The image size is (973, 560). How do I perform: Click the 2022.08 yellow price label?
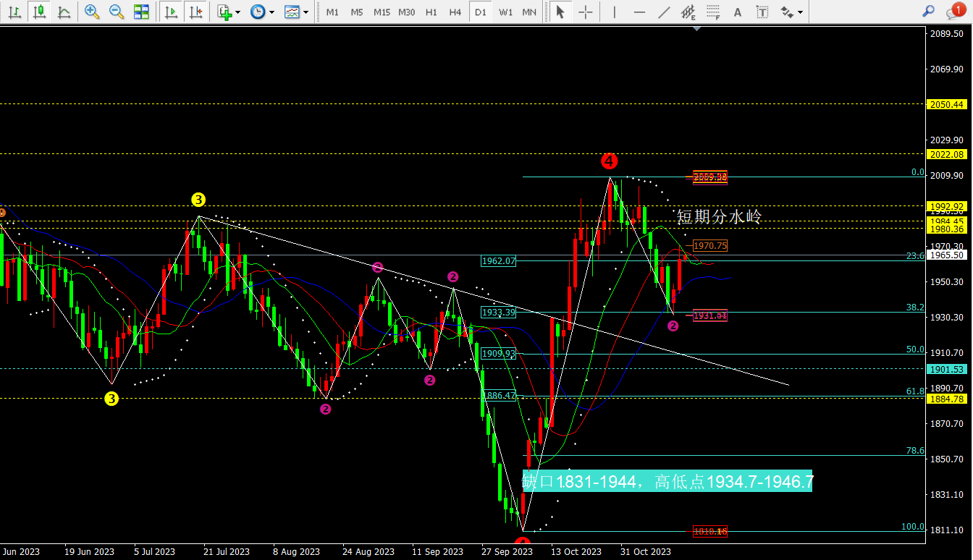(948, 154)
